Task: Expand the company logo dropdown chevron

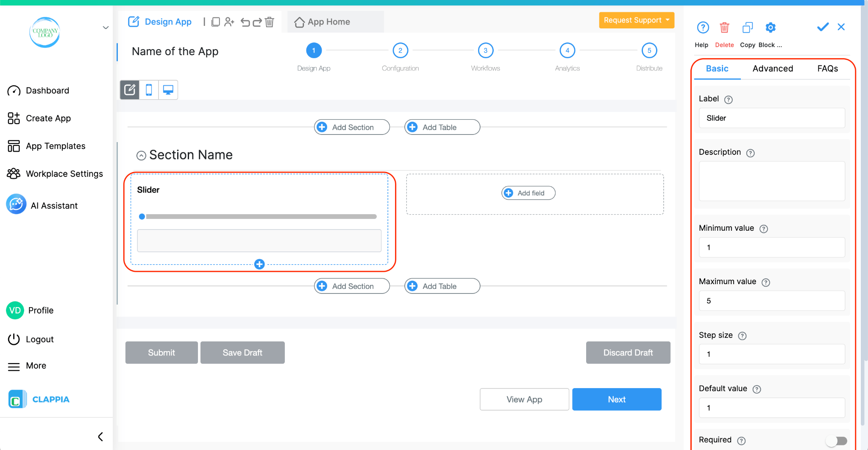Action: pos(106,28)
